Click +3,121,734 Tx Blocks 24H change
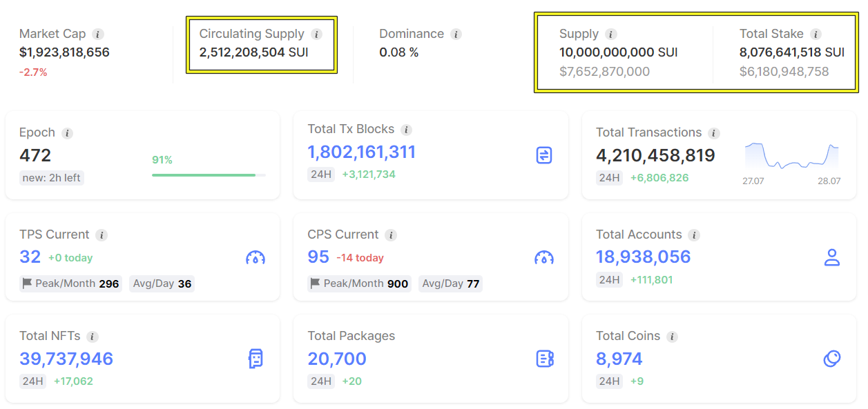The width and height of the screenshot is (868, 409). tap(369, 174)
